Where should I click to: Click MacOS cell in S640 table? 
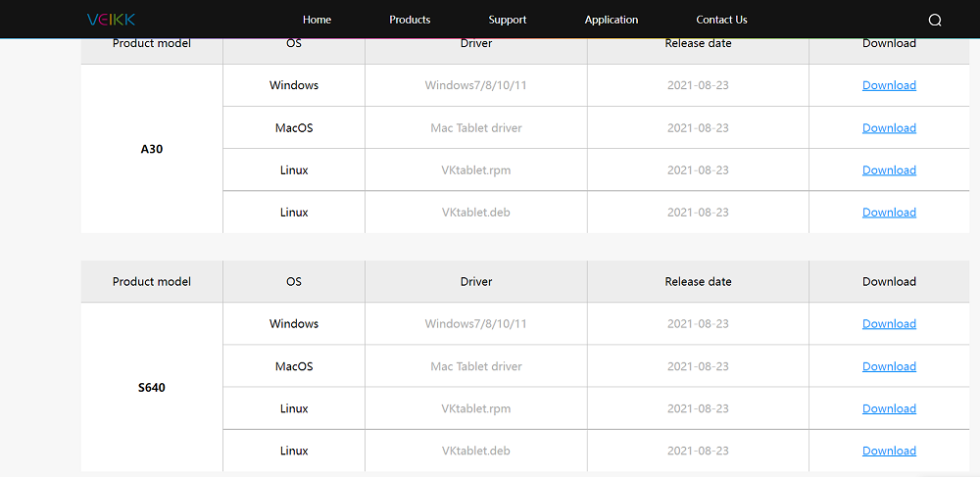[x=294, y=366]
